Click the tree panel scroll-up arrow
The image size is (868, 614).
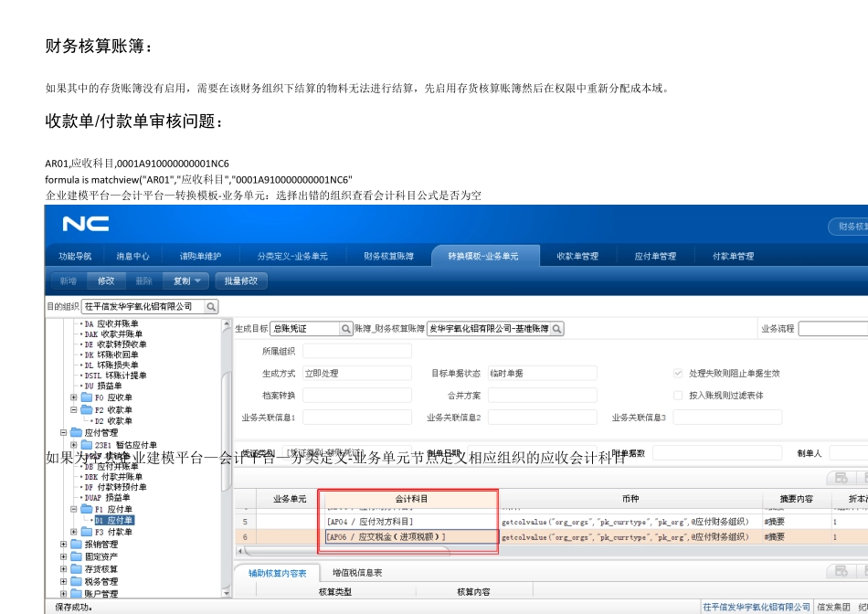(226, 323)
